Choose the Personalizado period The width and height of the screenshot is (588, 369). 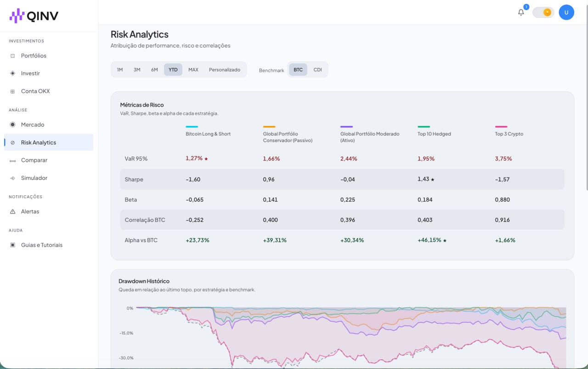point(225,70)
